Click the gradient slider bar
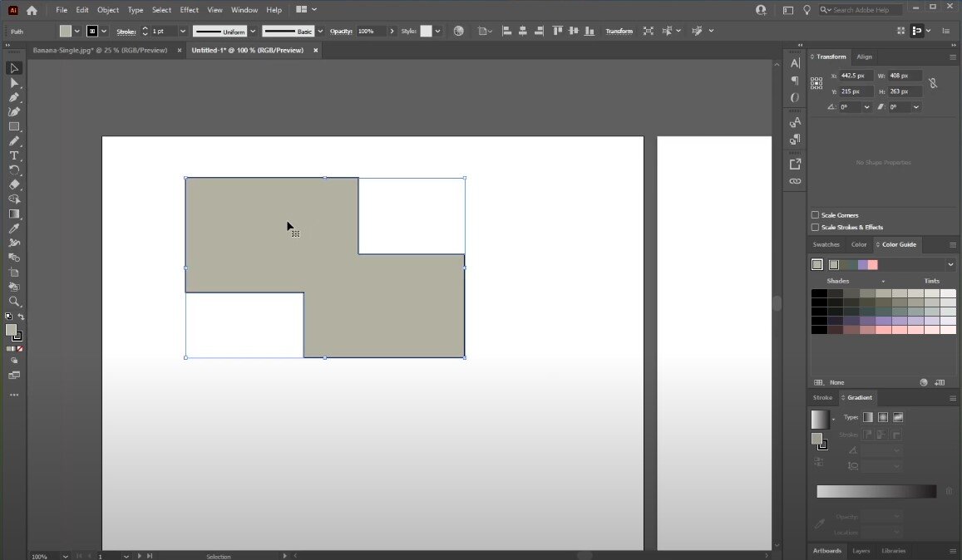This screenshot has width=962, height=560. pos(876,492)
